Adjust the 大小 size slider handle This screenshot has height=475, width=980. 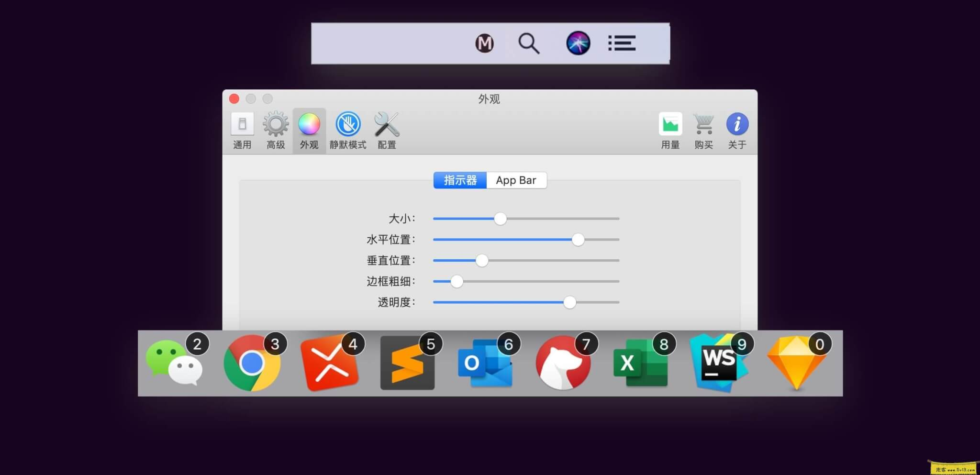[x=501, y=219]
